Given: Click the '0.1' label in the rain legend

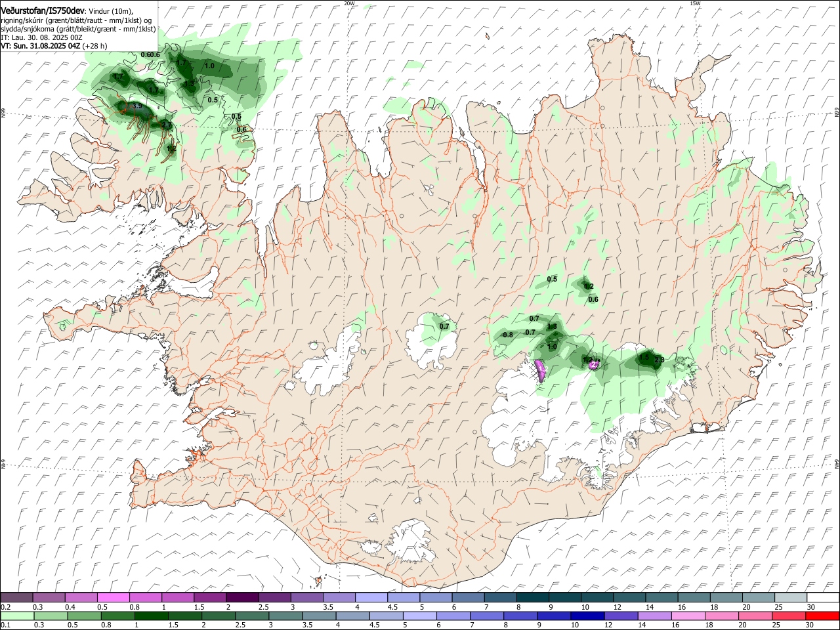Looking at the screenshot, I should tap(5, 625).
